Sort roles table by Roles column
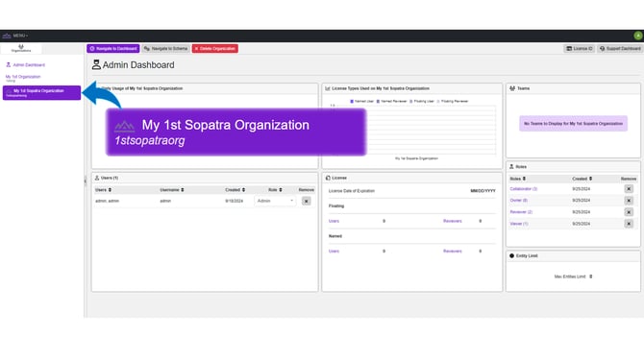 click(517, 179)
